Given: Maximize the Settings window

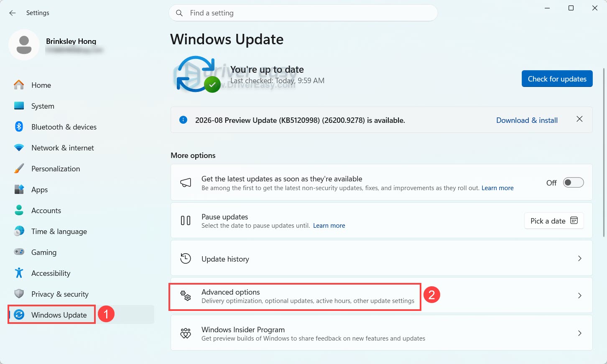Looking at the screenshot, I should [571, 8].
